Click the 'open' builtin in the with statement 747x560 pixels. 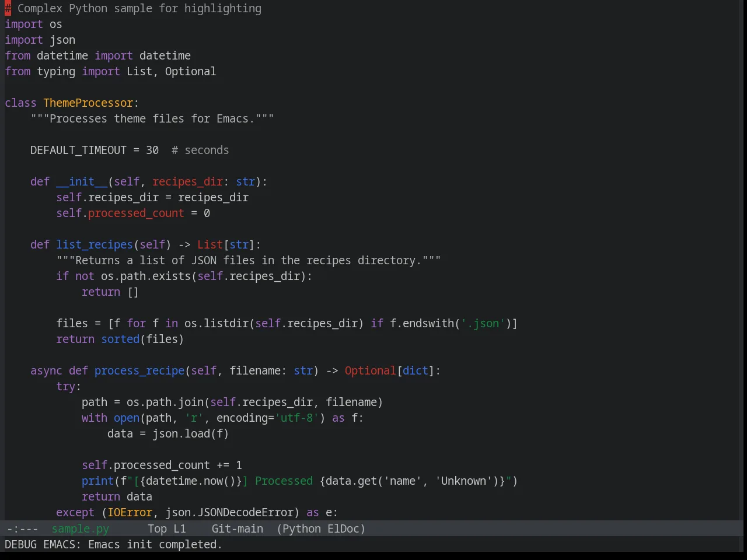pyautogui.click(x=127, y=418)
